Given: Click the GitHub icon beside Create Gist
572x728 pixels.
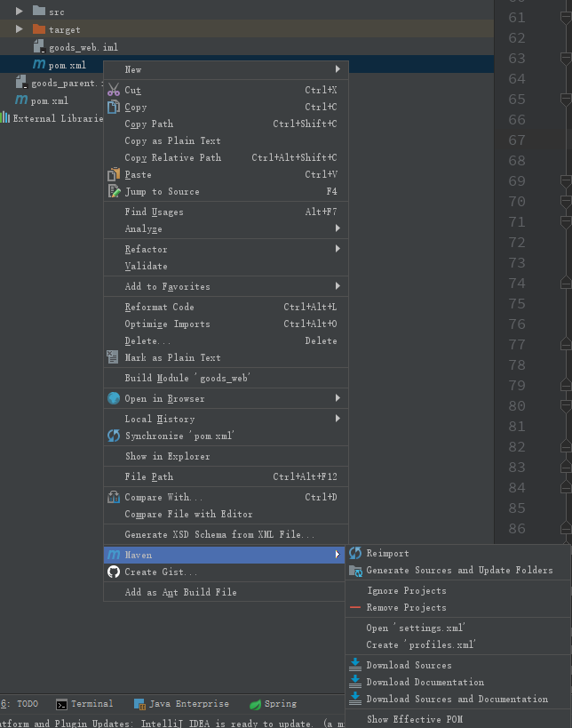Looking at the screenshot, I should coord(114,572).
